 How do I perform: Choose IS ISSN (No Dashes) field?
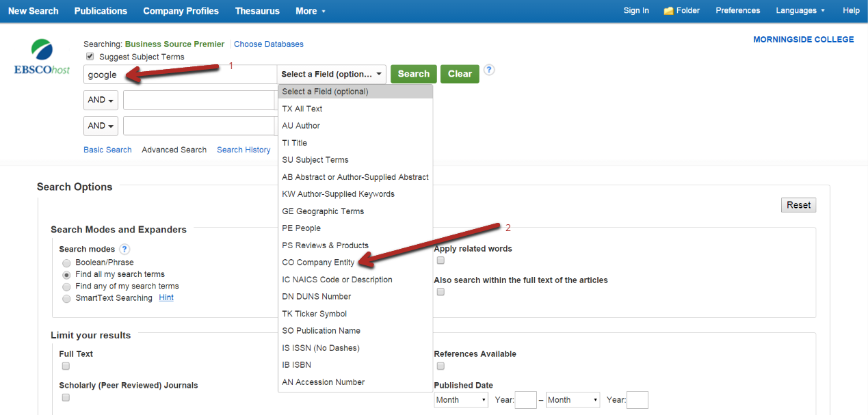(356, 348)
